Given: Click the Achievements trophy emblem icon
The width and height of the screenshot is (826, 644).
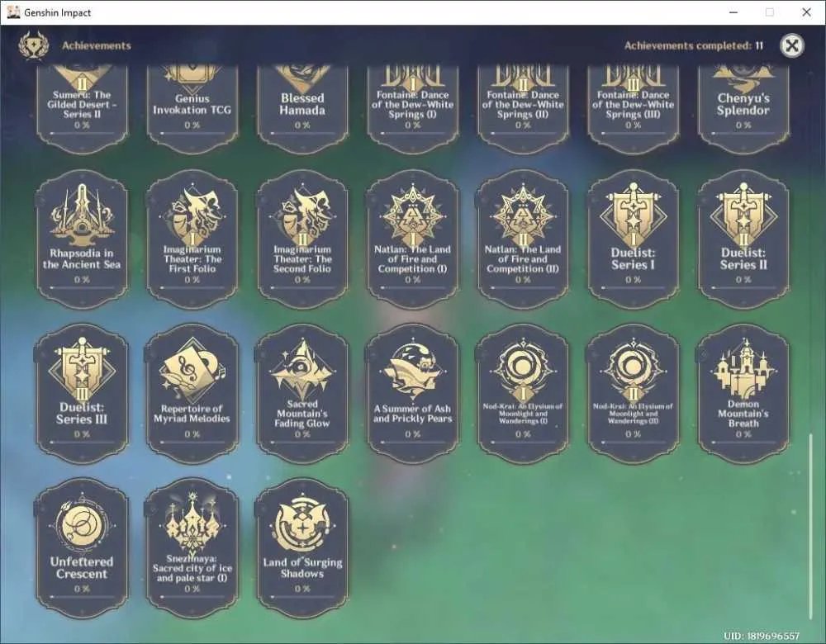Looking at the screenshot, I should 33,45.
